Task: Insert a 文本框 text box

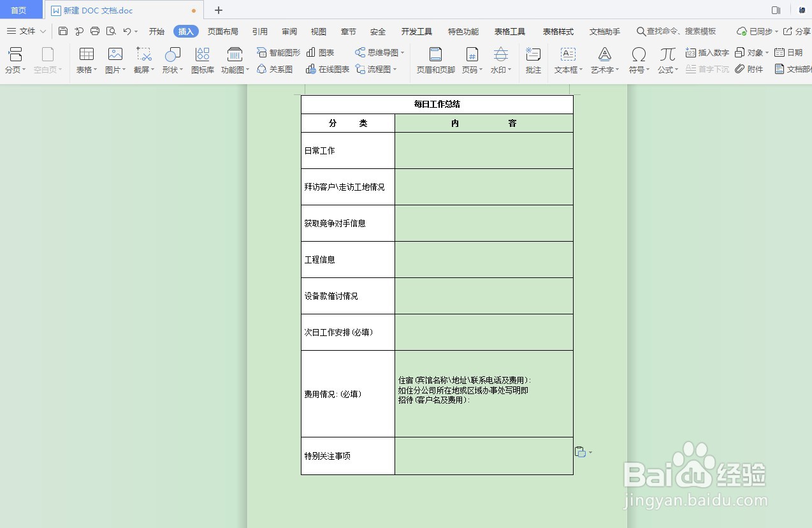Action: coord(568,61)
